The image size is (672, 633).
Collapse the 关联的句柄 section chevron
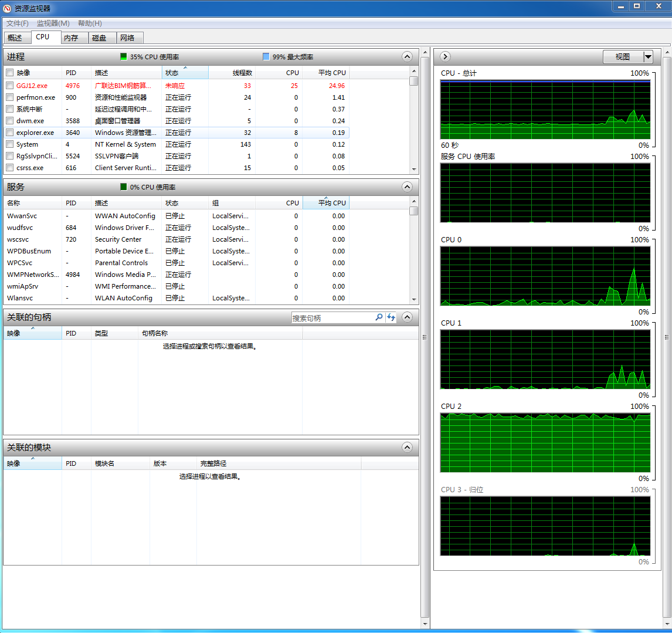pos(407,317)
